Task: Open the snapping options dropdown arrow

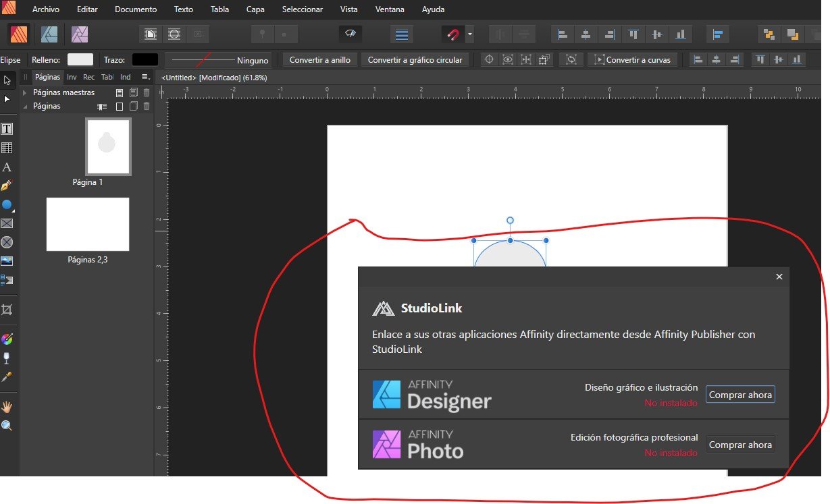Action: coord(469,34)
